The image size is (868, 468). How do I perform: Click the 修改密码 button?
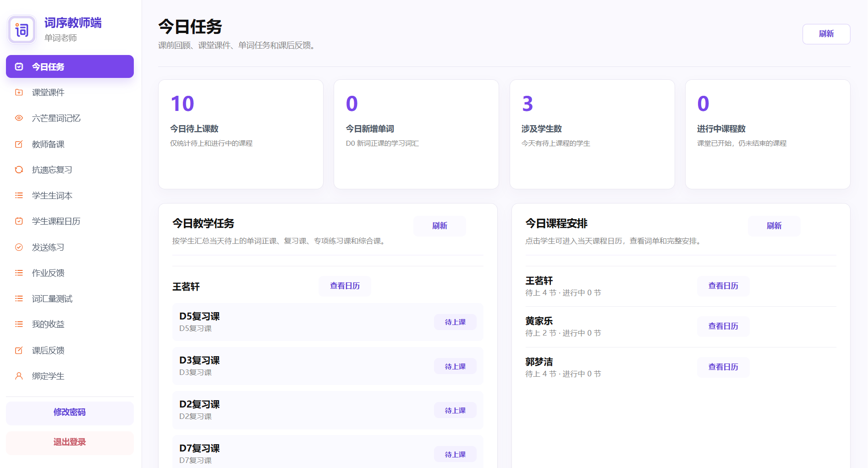tap(70, 413)
